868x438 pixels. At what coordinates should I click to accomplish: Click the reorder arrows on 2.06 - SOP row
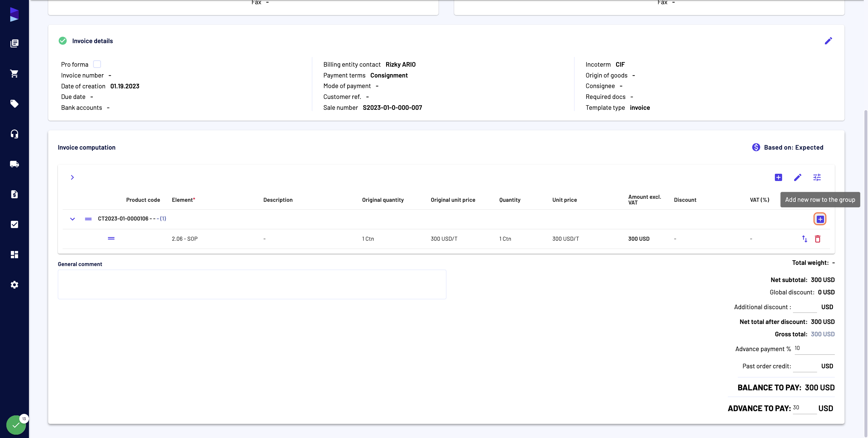pos(805,239)
